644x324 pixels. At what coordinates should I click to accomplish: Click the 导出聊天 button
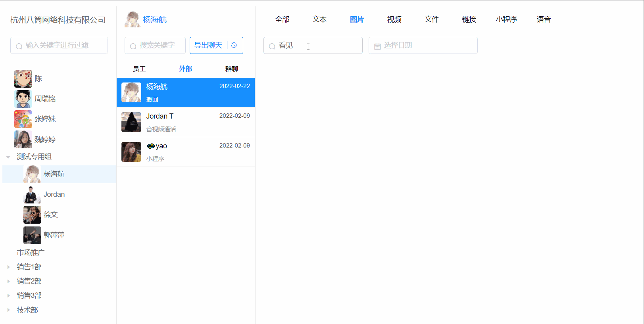(x=208, y=45)
